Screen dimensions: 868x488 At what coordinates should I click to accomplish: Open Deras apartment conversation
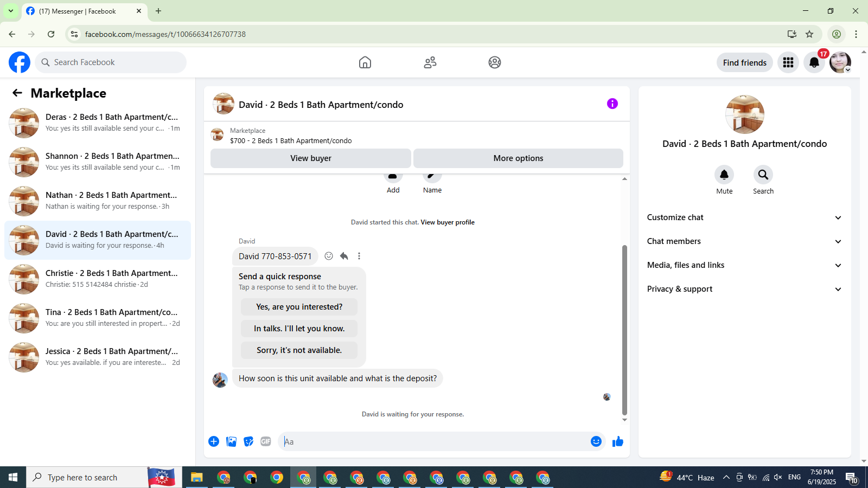point(98,123)
